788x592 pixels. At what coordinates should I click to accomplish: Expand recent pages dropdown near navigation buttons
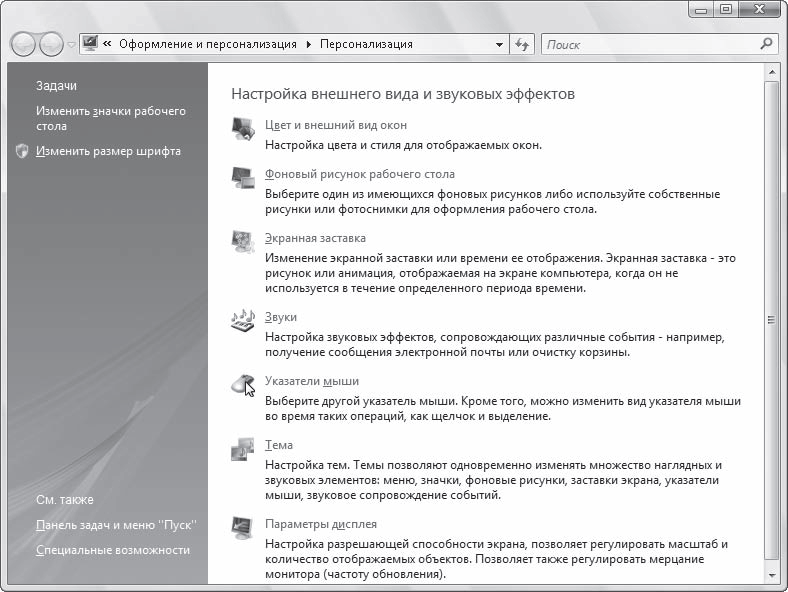(71, 45)
